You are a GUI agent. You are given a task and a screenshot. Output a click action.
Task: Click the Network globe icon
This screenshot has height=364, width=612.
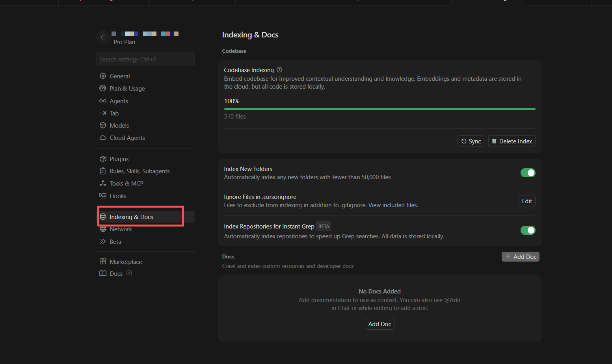click(103, 229)
